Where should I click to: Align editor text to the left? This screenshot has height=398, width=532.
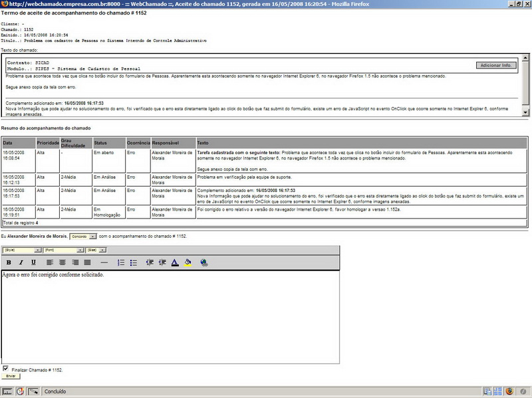[51, 262]
